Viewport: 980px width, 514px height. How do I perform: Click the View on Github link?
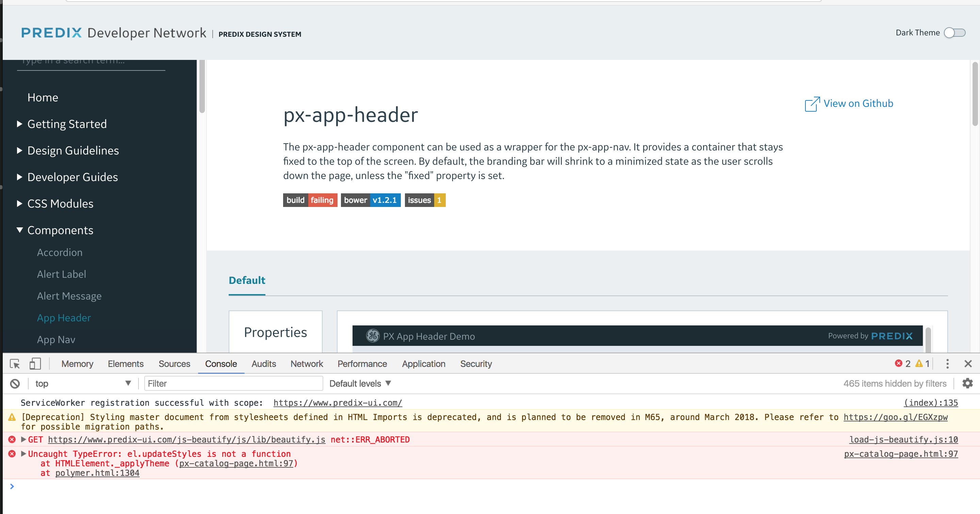click(x=858, y=103)
